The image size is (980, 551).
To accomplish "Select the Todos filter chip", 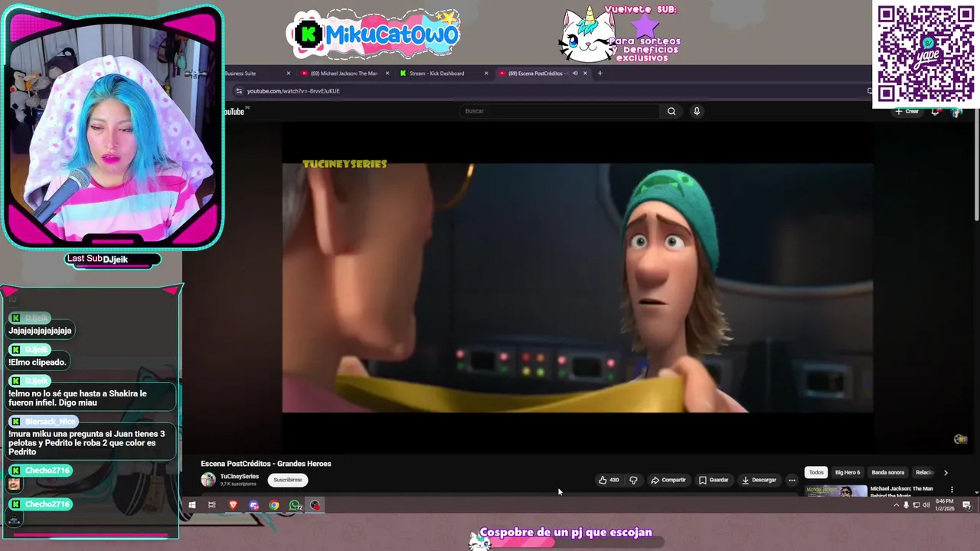I will [816, 472].
